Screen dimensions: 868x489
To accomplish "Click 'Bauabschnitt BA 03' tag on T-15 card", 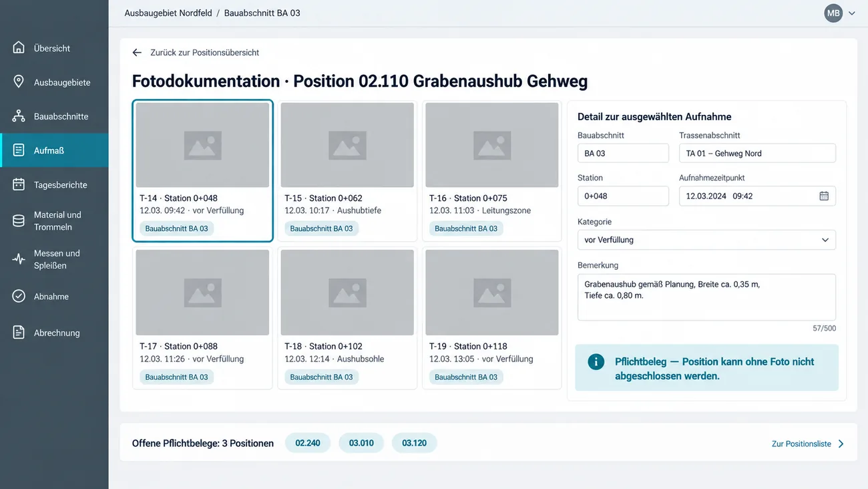I will point(321,228).
